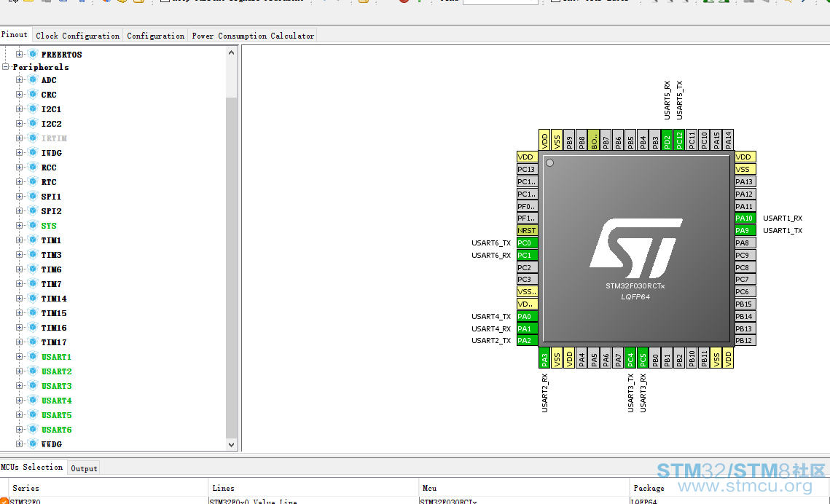Click the NRST pin on the chip
Screen dimensions: 830x504
click(527, 231)
